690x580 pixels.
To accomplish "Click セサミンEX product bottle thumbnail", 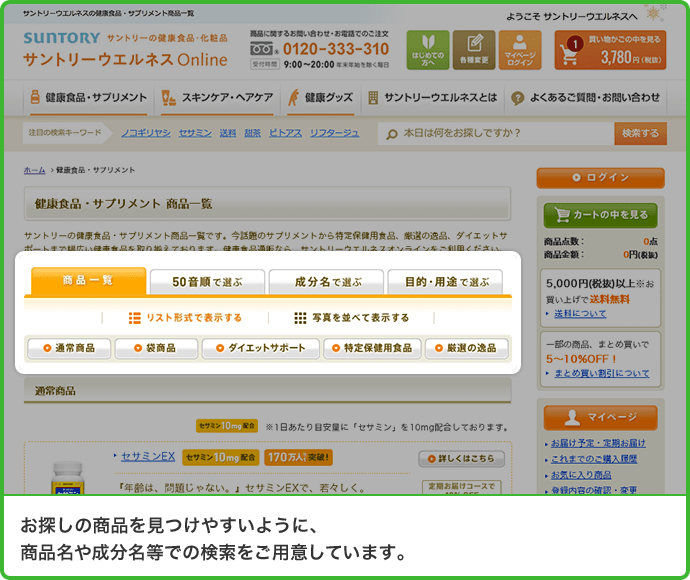I will [x=67, y=478].
